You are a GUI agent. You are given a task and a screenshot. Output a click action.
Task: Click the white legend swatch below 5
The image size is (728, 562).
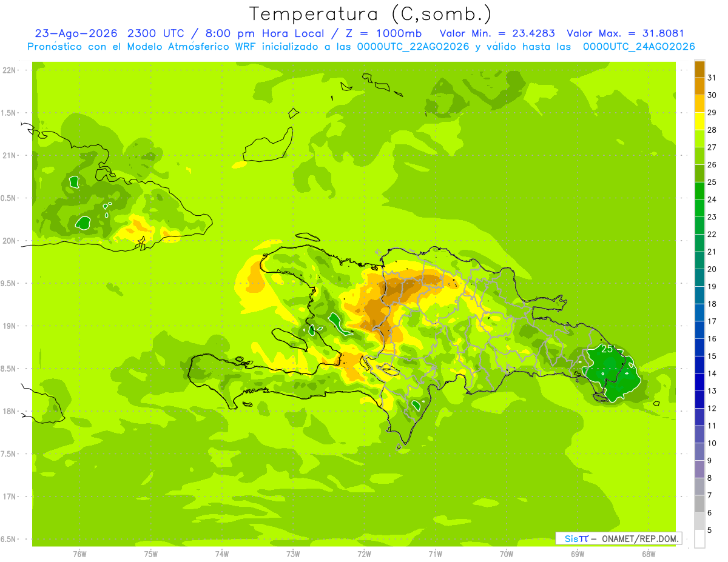click(x=699, y=539)
